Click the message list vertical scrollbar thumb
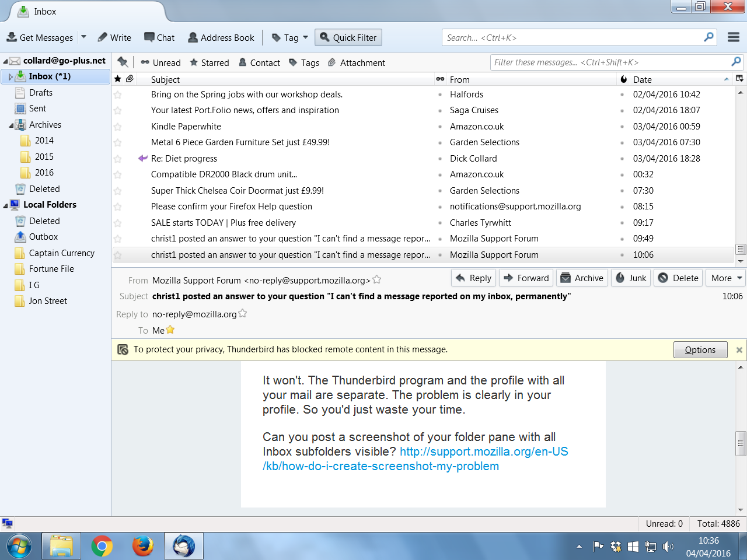This screenshot has height=560, width=747. pos(741,249)
